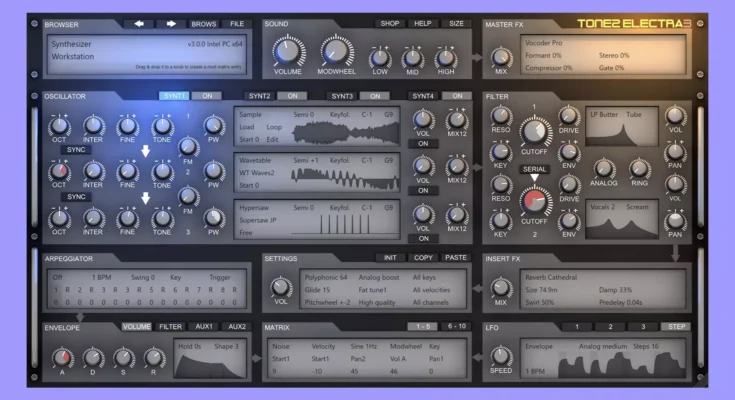This screenshot has height=400, width=735.
Task: Click the Insert FX Mix knob
Action: 500,286
